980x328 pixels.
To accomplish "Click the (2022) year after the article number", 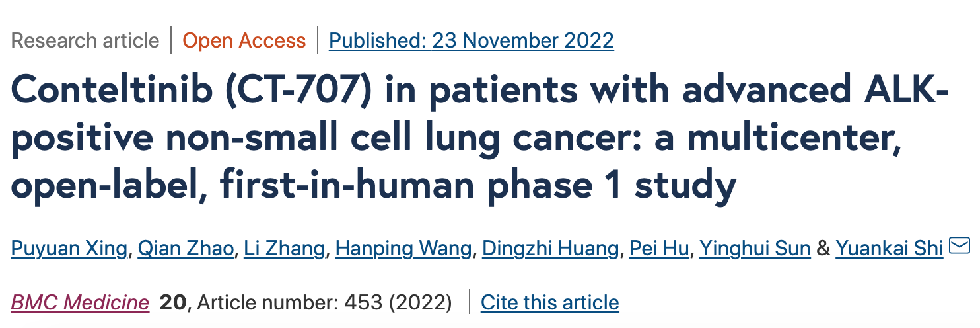I will (x=421, y=303).
